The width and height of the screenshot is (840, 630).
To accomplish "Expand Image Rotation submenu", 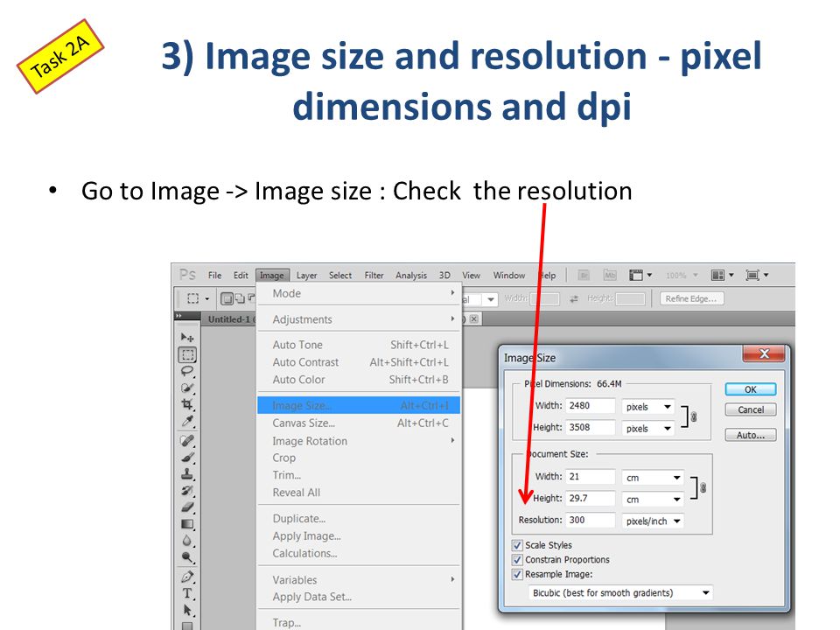I will click(359, 441).
